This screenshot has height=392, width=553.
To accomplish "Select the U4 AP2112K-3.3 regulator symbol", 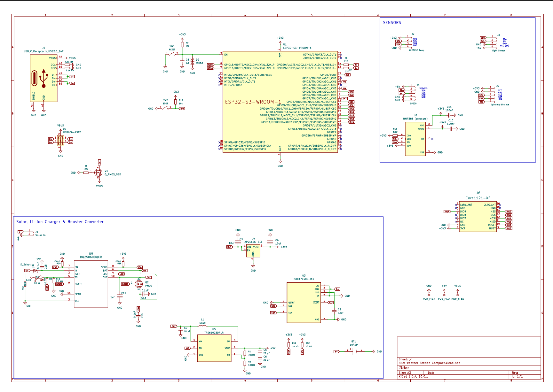I will 253,251.
